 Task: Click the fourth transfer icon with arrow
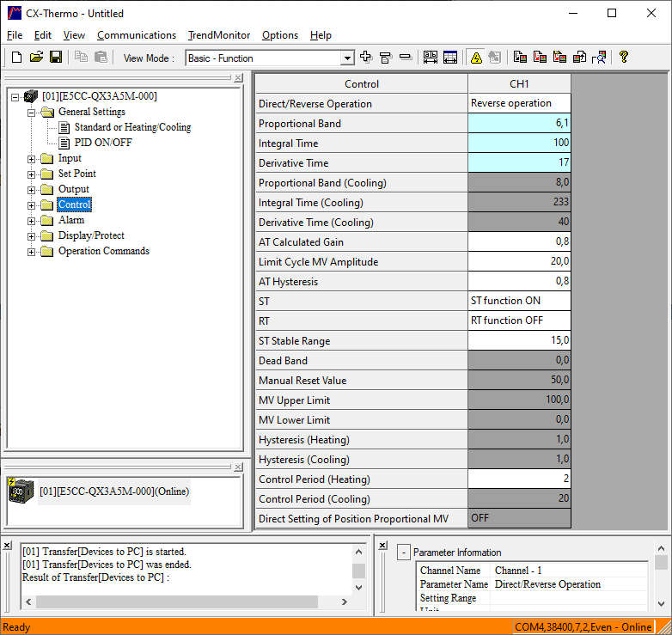tap(579, 57)
